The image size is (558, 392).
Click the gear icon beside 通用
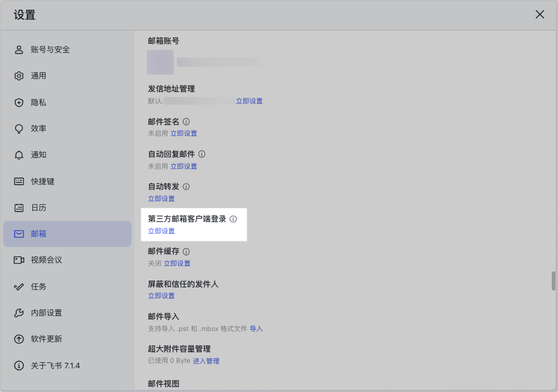click(x=19, y=76)
